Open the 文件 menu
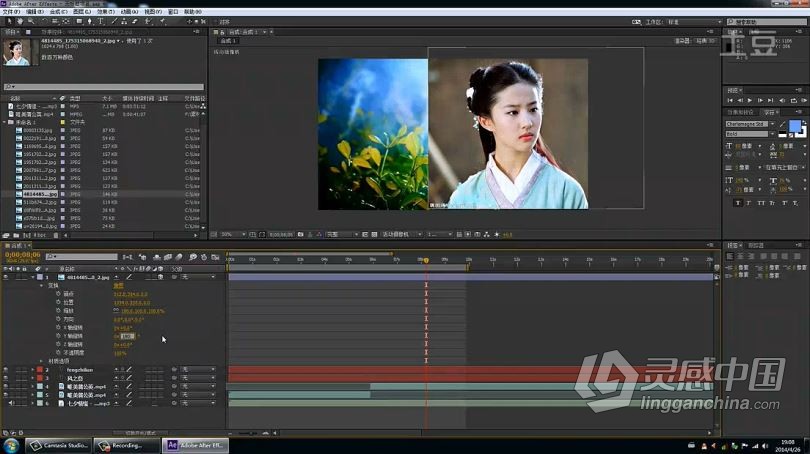The width and height of the screenshot is (810, 454). [x=11, y=11]
